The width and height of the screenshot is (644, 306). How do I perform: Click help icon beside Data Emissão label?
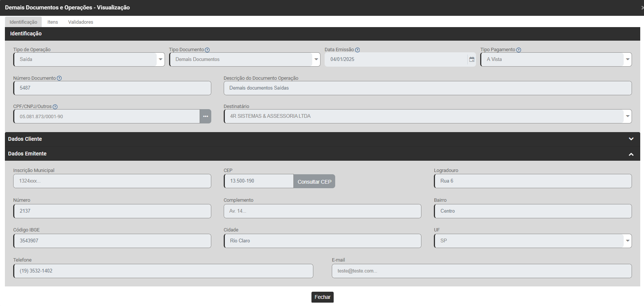[357, 50]
